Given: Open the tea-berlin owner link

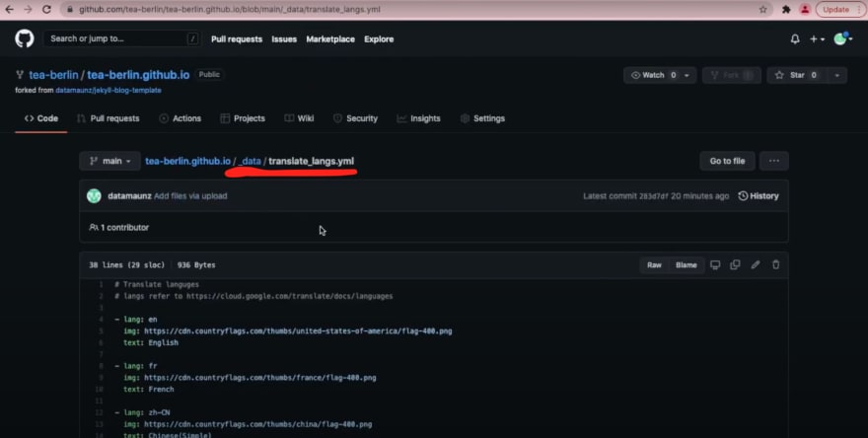Looking at the screenshot, I should (53, 75).
